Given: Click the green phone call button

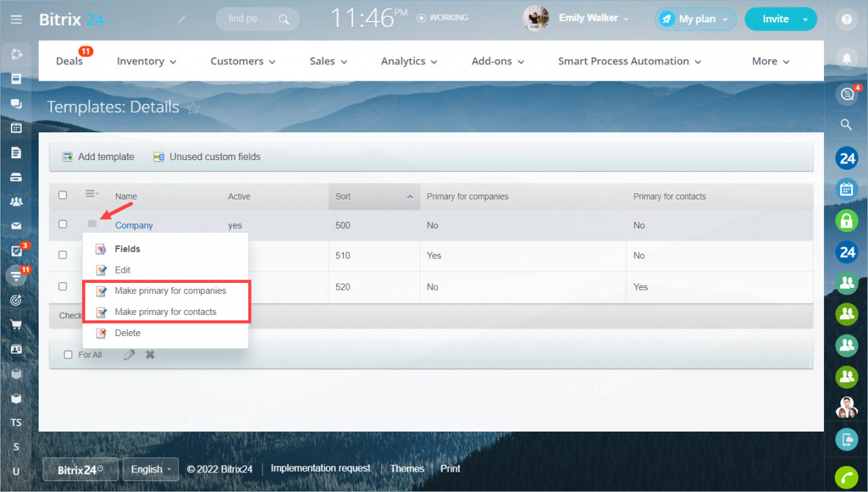Looking at the screenshot, I should coord(846,477).
